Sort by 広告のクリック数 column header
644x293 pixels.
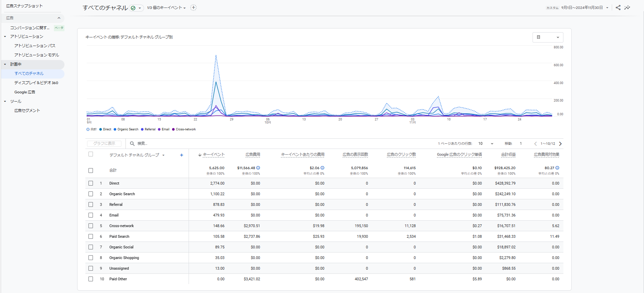pyautogui.click(x=401, y=155)
